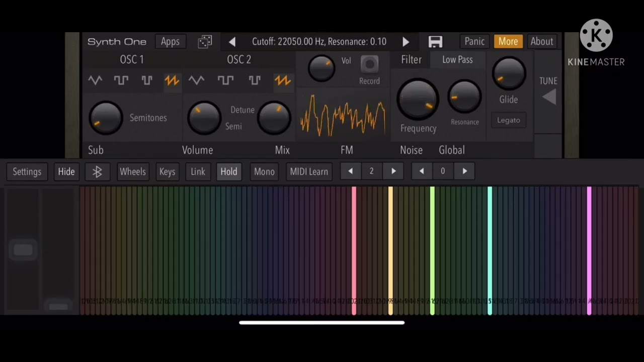
Task: Decrease the stepper showing 0
Action: [422, 171]
